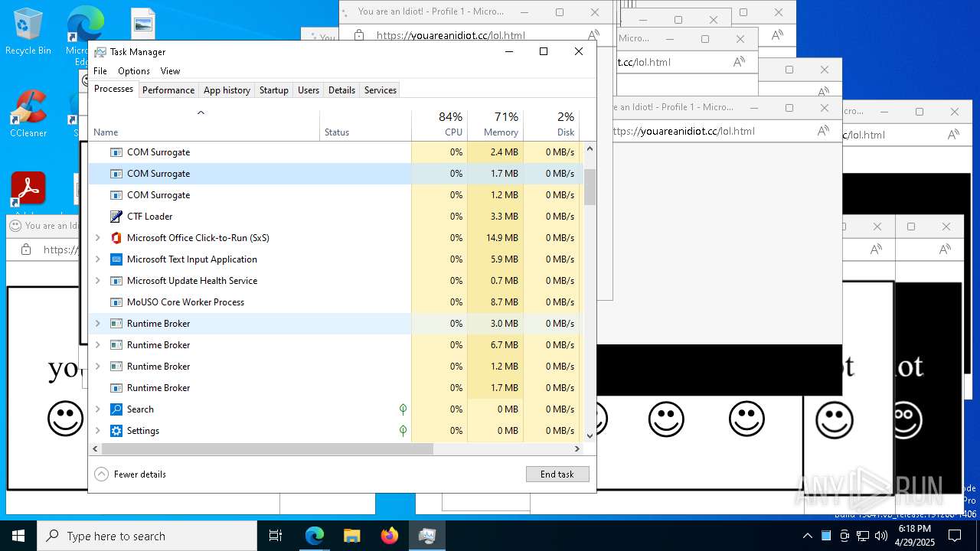
Task: Select the 1.7 MB COM Surrogate row
Action: tap(335, 174)
